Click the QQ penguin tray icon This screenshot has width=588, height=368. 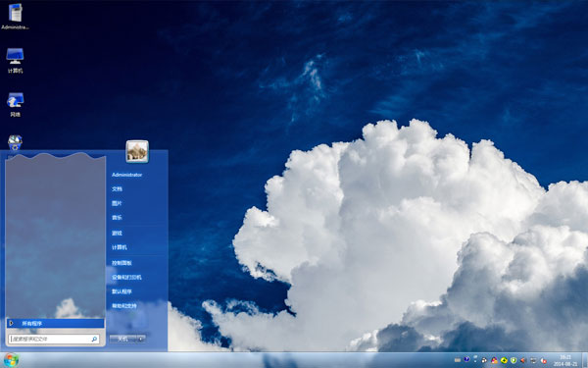coord(484,360)
